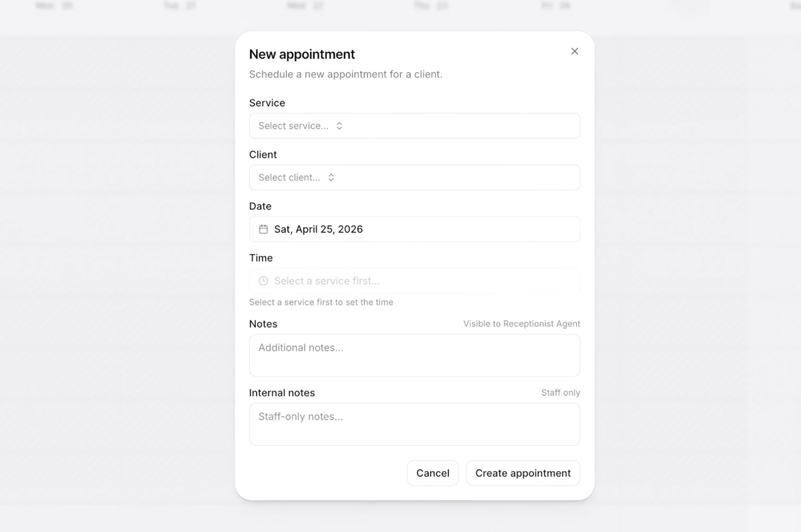This screenshot has width=801, height=532.
Task: Click the Visible to Receptionist Agent hint
Action: coord(522,324)
